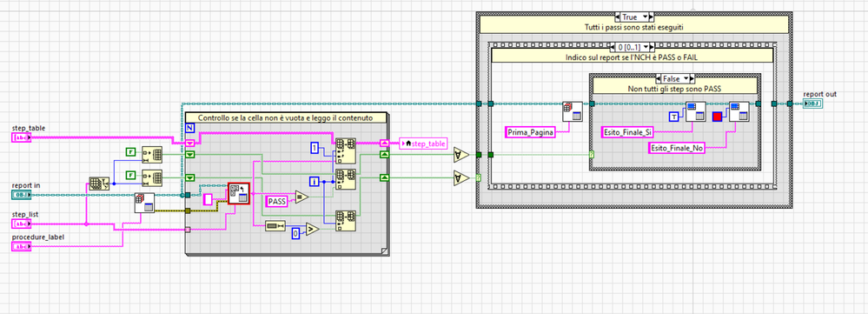Select the report node wired to Esito_Finale_No
The height and width of the screenshot is (314, 868).
(739, 111)
